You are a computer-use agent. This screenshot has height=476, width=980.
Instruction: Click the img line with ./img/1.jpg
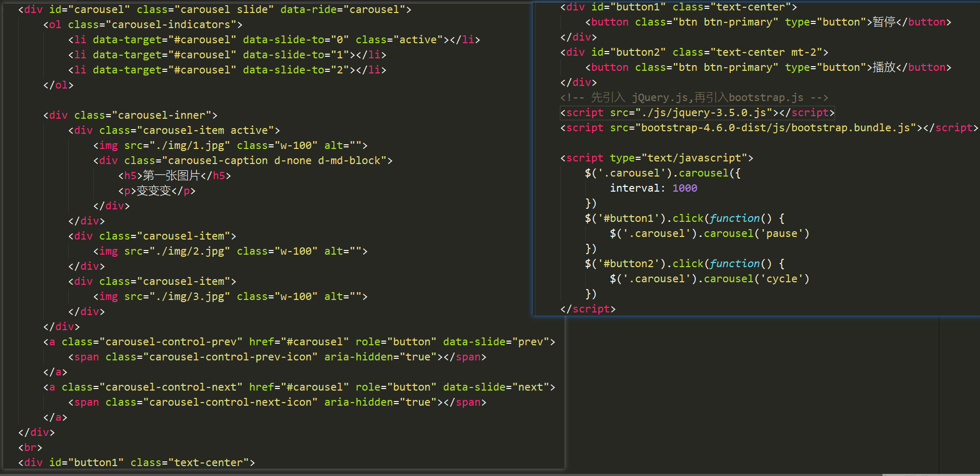(x=230, y=145)
